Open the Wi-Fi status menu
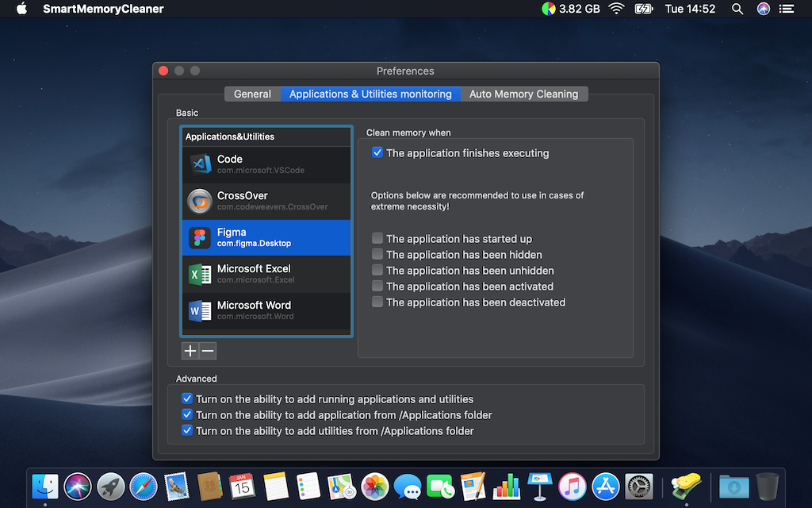This screenshot has height=508, width=812. click(x=616, y=9)
